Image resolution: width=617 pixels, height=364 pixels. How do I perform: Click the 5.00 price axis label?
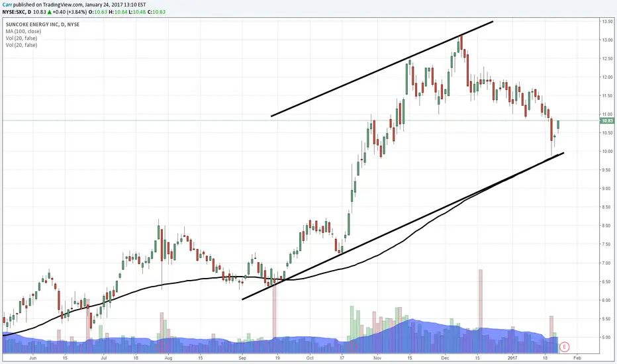point(608,338)
